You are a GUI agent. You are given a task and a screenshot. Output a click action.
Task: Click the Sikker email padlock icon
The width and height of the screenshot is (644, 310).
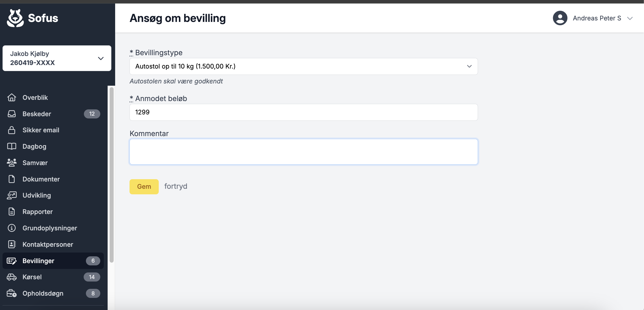[12, 130]
